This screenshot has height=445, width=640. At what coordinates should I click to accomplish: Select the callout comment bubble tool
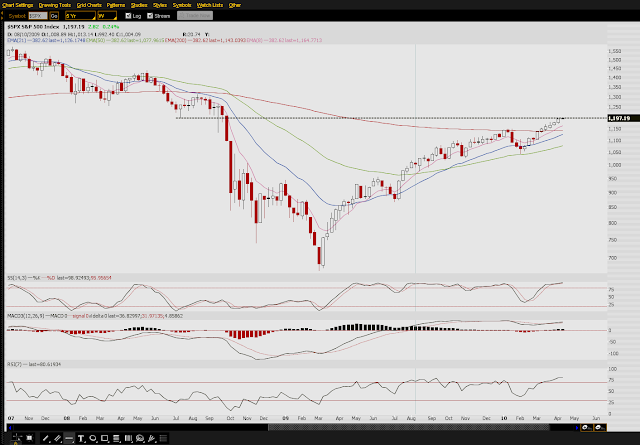(140, 438)
